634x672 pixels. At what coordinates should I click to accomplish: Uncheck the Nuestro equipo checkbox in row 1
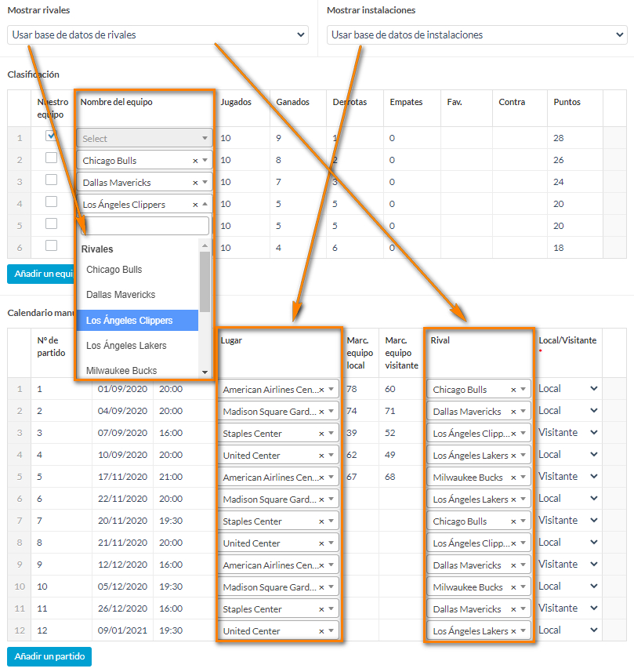pyautogui.click(x=52, y=136)
